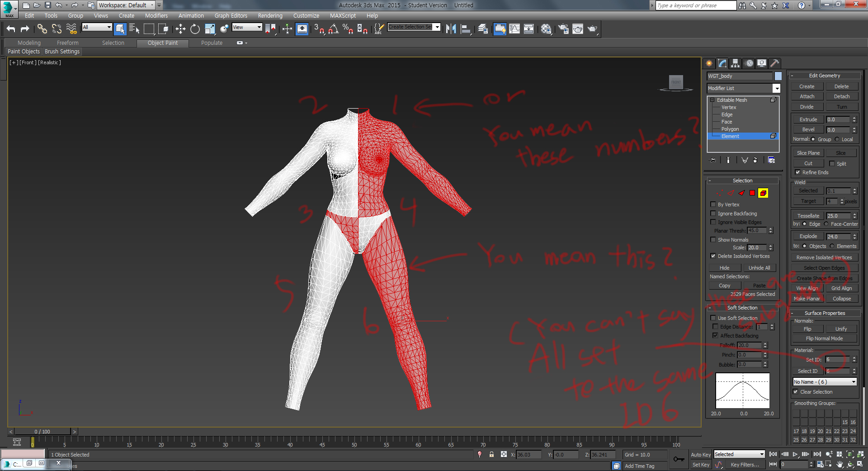Expand the No Name - (6) material dropdown
The image size is (868, 471).
854,382
